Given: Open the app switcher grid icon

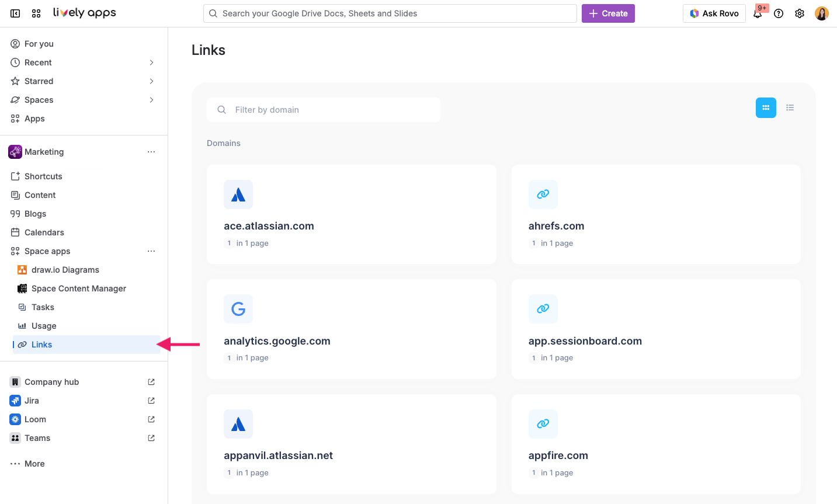Looking at the screenshot, I should pos(36,13).
